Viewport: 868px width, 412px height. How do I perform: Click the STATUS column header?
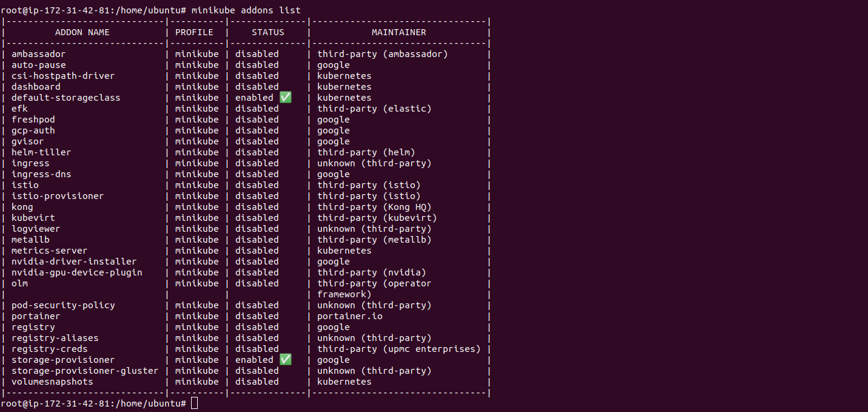267,32
